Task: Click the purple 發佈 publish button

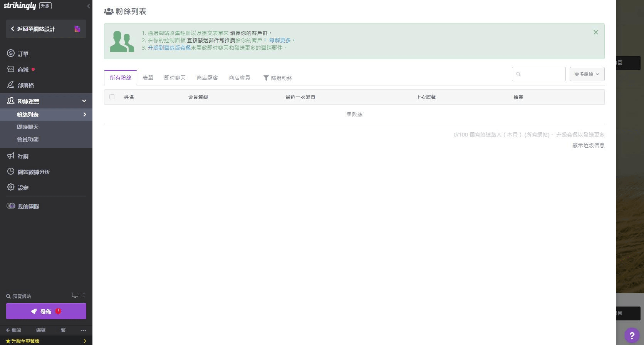Action: pos(46,311)
